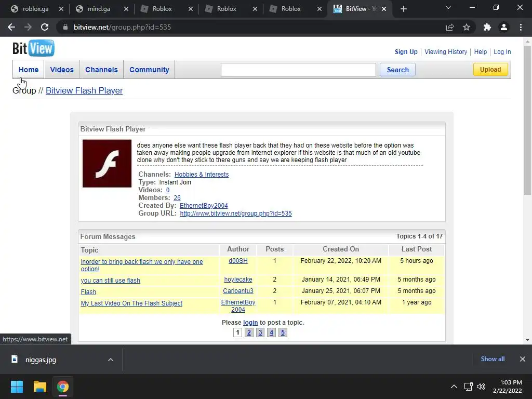
Task: Click the Log In link
Action: coord(502,52)
